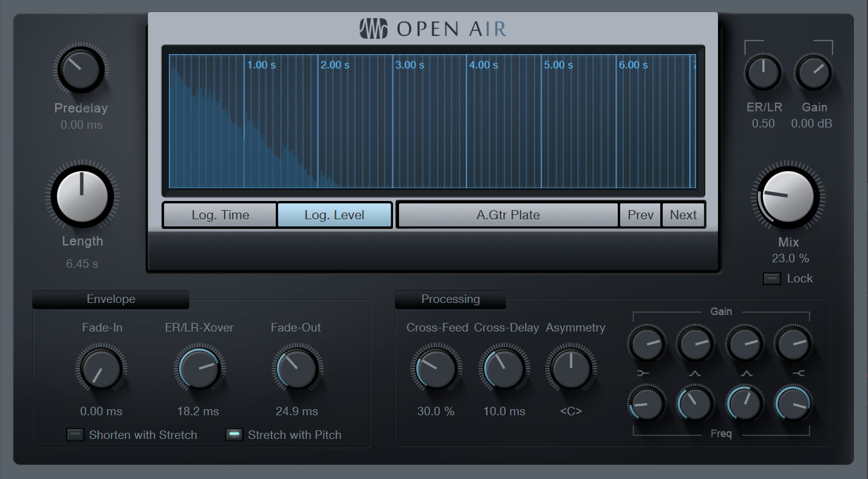Click the second peak filter icon
The width and height of the screenshot is (868, 479).
[x=747, y=373]
